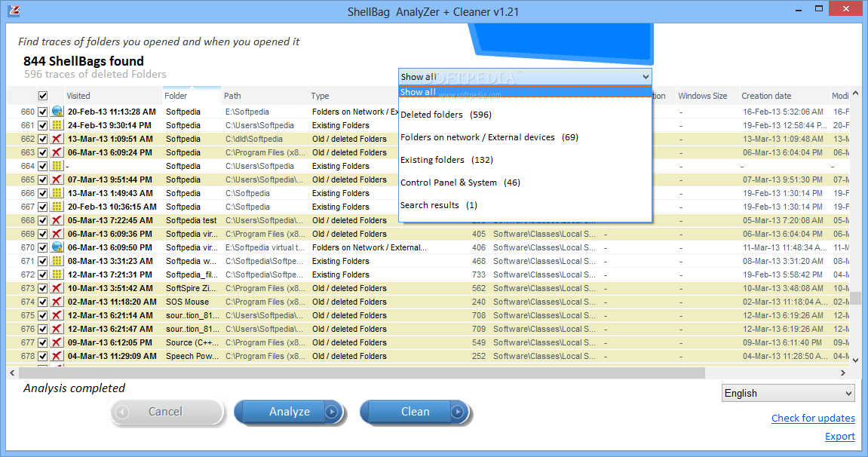Uncheck the checkbox for row 670
The width and height of the screenshot is (868, 457).
43,247
